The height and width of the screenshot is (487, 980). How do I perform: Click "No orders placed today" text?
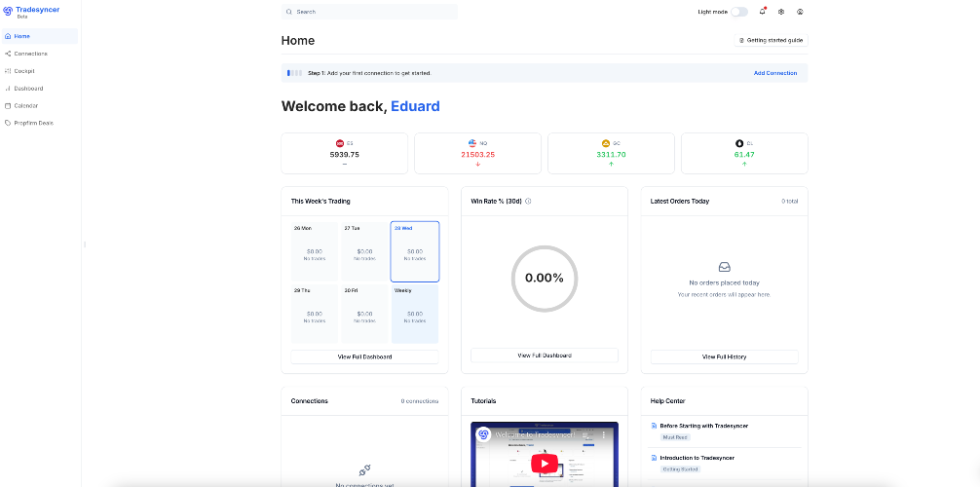coord(725,282)
